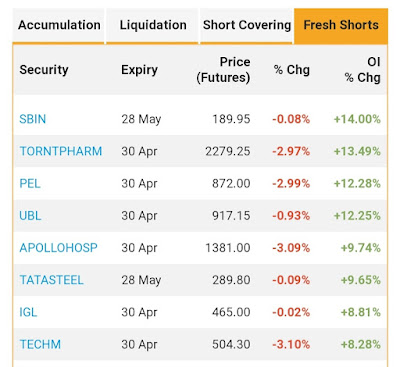
Task: Click the 2279.25 futures price cell
Action: [228, 151]
